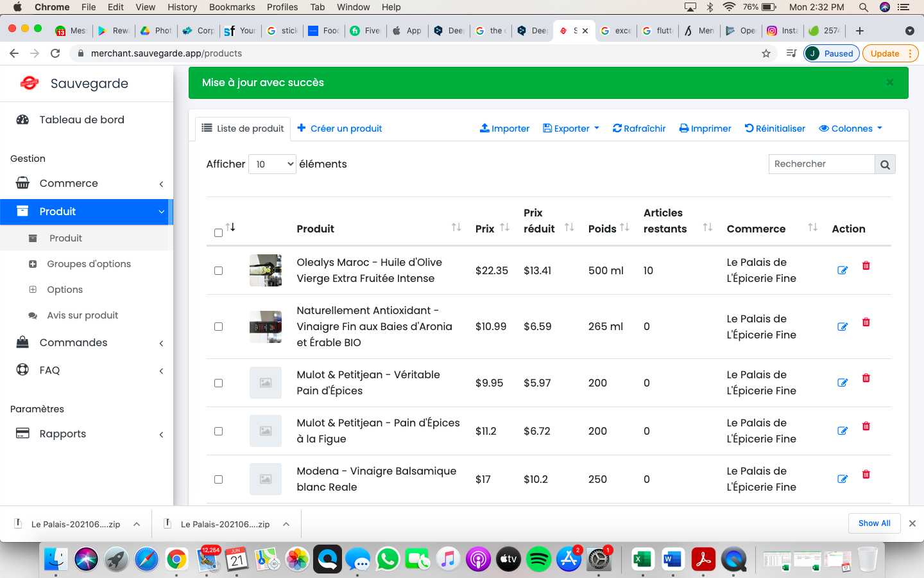The image size is (924, 578).
Task: Check the Olealys Maroc row checkbox
Action: click(x=218, y=270)
